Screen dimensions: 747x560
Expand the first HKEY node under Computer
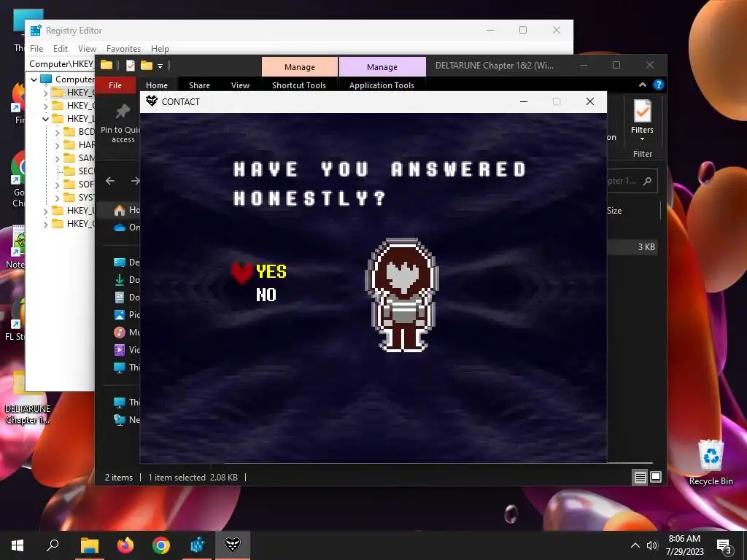coord(46,93)
